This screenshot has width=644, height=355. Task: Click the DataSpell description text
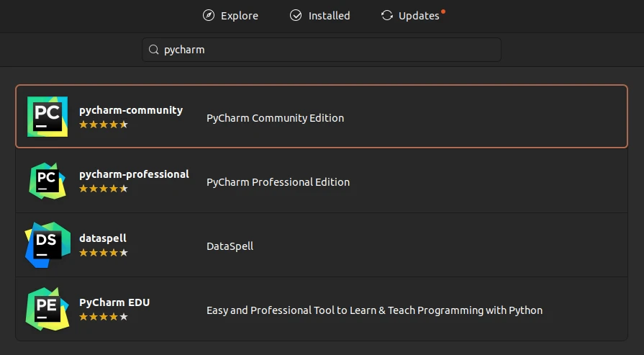point(230,246)
